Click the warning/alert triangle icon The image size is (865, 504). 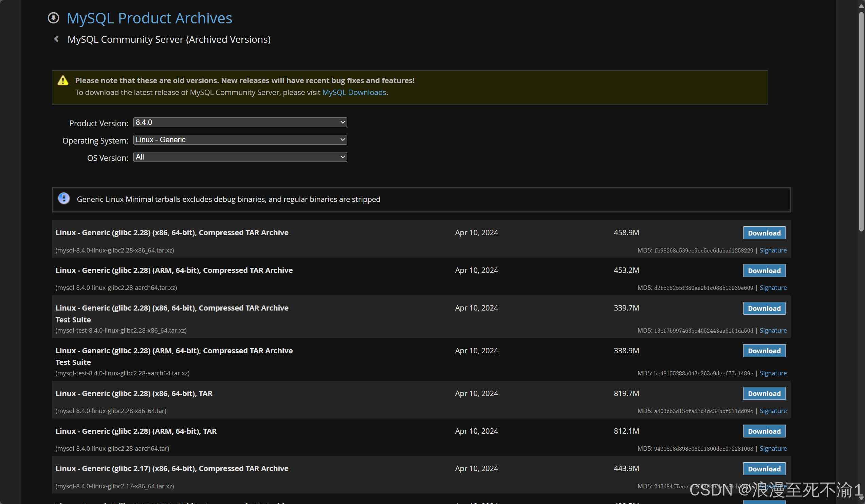point(62,80)
